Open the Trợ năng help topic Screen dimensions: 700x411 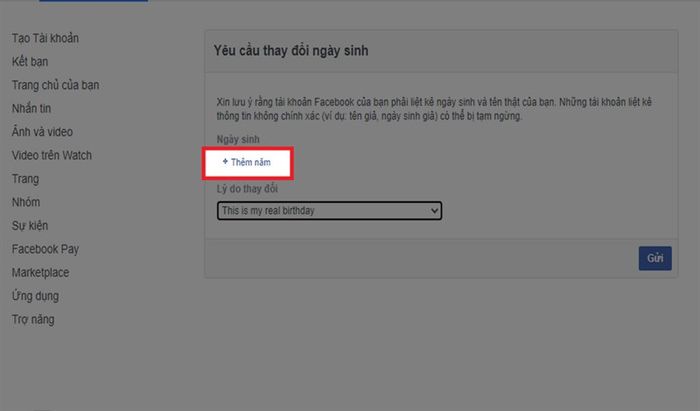click(33, 320)
